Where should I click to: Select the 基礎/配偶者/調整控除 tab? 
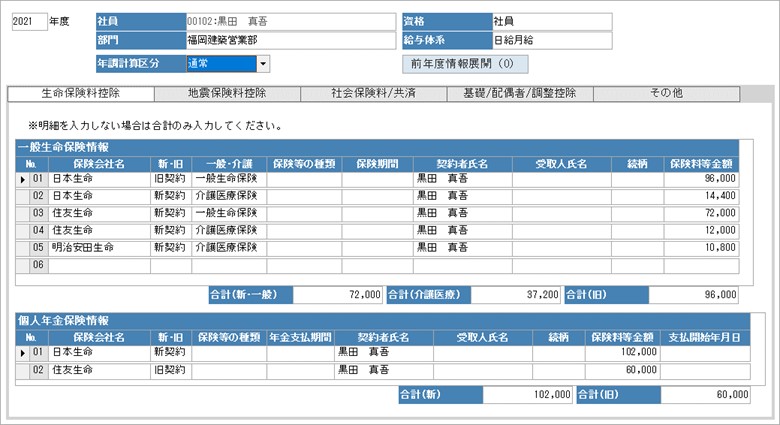point(519,93)
